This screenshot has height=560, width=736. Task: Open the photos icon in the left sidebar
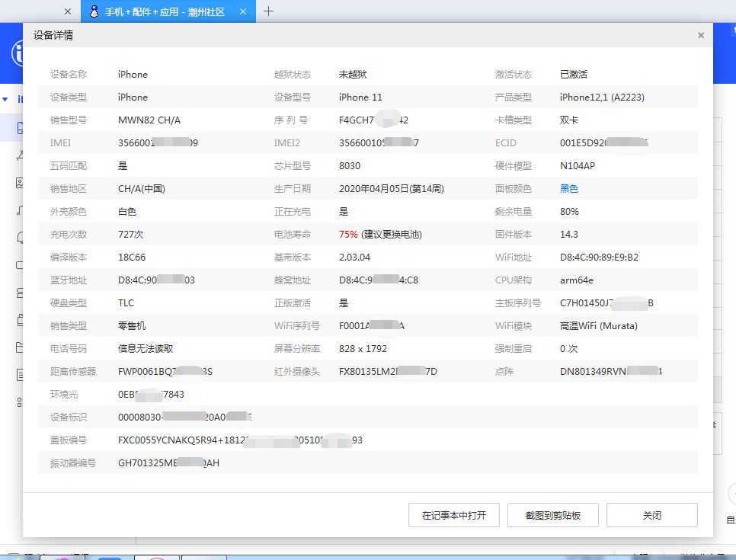point(20,183)
